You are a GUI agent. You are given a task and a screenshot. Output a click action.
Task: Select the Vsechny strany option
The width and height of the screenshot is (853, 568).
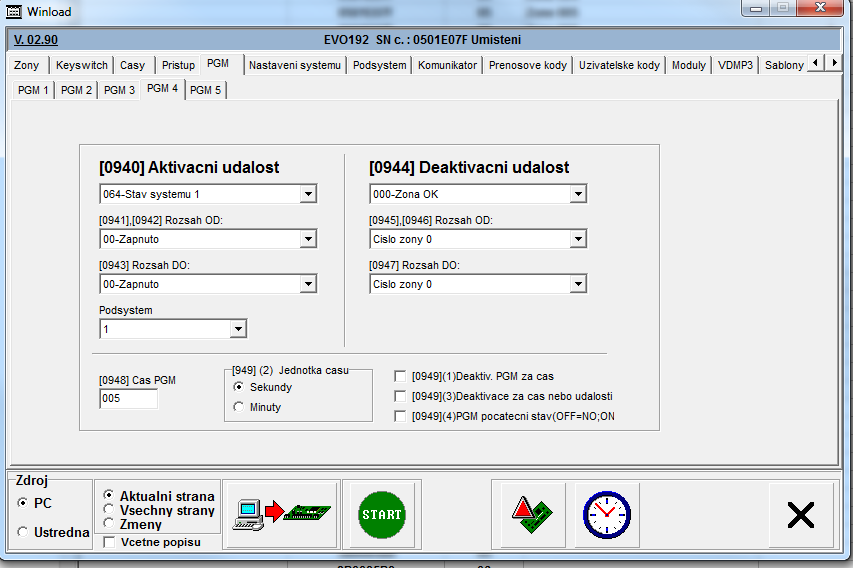[x=109, y=510]
